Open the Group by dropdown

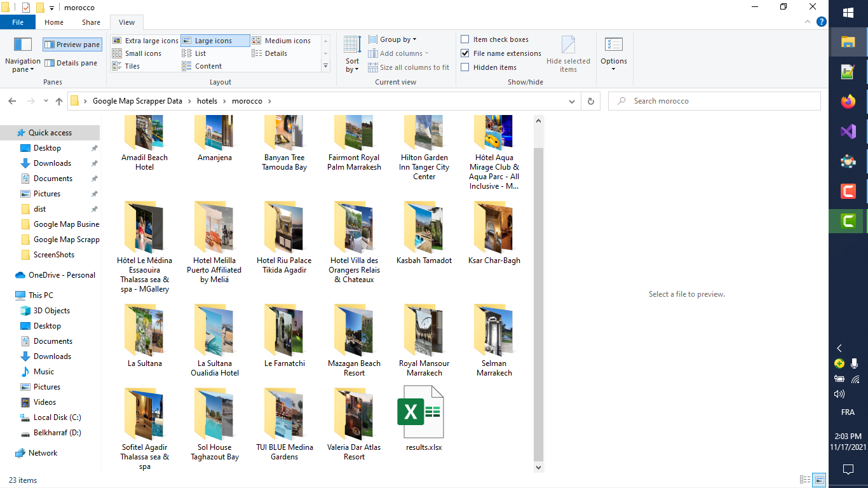pos(393,39)
